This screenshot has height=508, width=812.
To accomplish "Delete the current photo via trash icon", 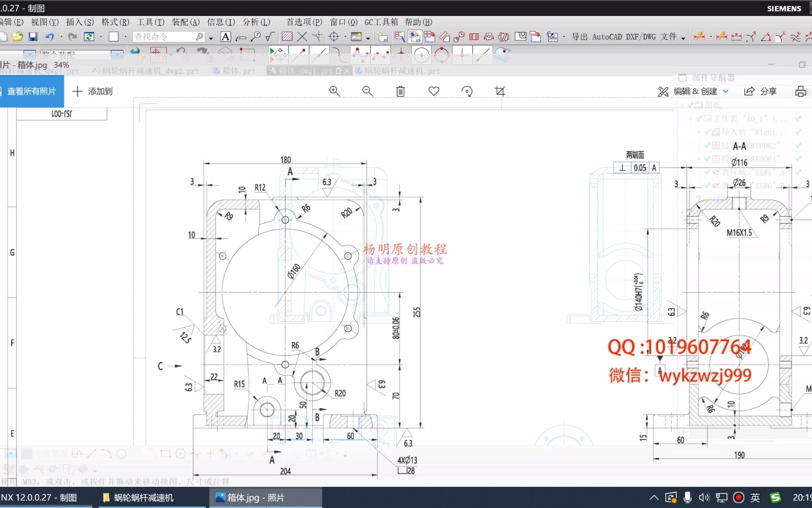I will point(400,91).
